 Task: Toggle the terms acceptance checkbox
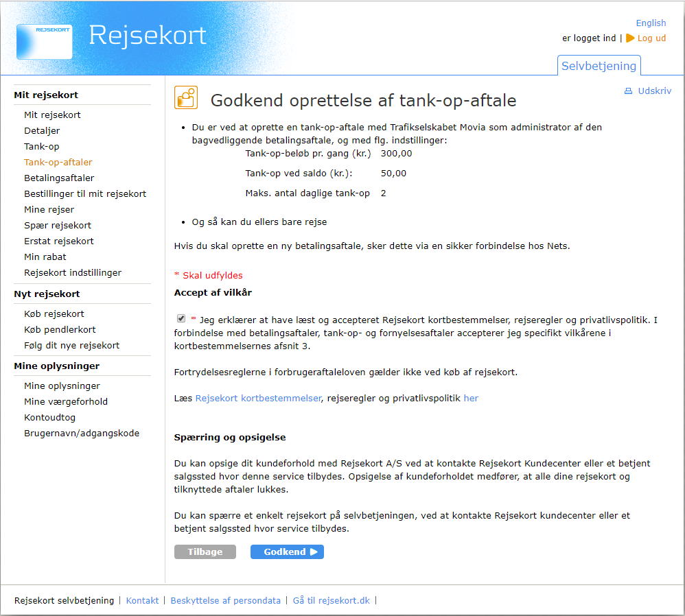click(x=181, y=318)
